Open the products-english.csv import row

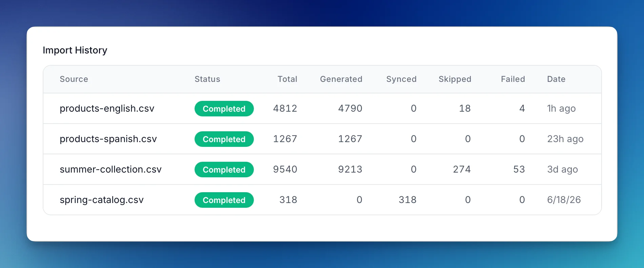(322, 108)
